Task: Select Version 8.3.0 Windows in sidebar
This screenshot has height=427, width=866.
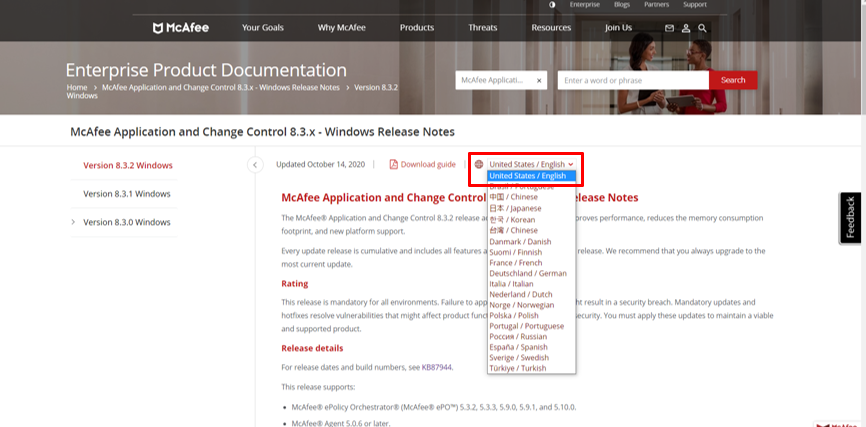Action: pos(126,222)
